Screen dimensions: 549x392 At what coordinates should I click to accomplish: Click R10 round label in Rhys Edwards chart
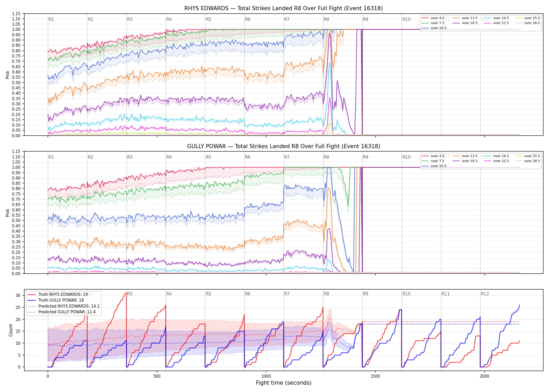406,19
